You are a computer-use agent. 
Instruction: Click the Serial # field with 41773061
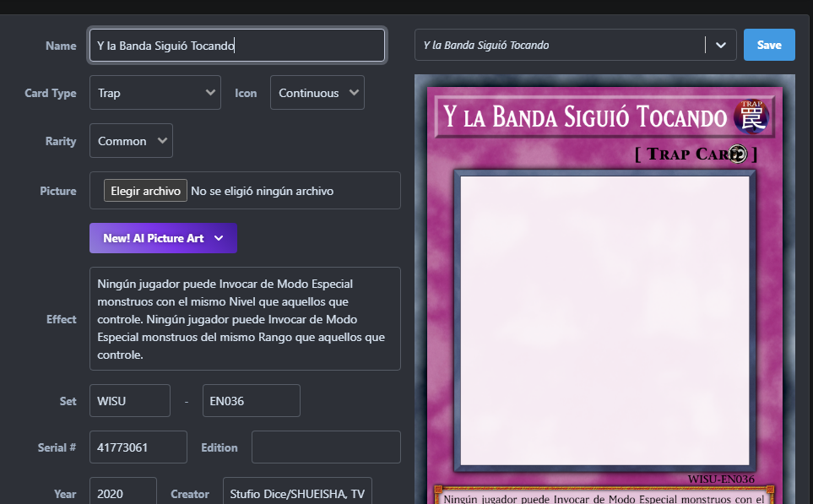pyautogui.click(x=138, y=447)
